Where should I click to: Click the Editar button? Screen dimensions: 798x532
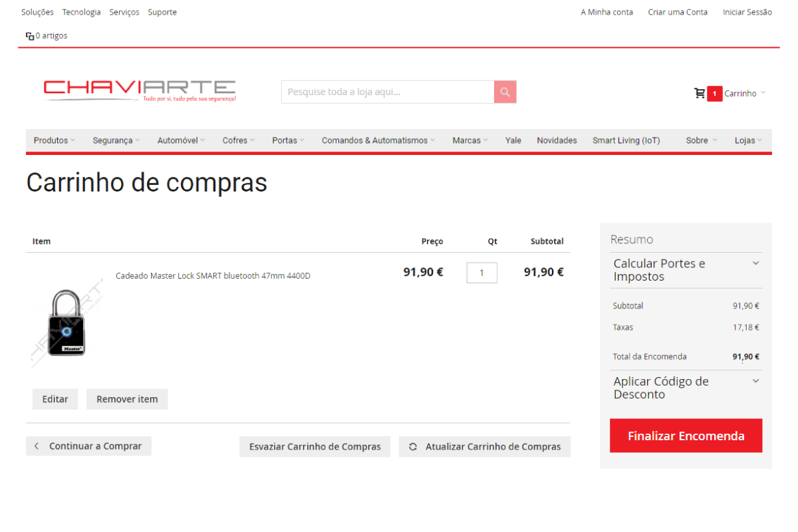tap(55, 399)
